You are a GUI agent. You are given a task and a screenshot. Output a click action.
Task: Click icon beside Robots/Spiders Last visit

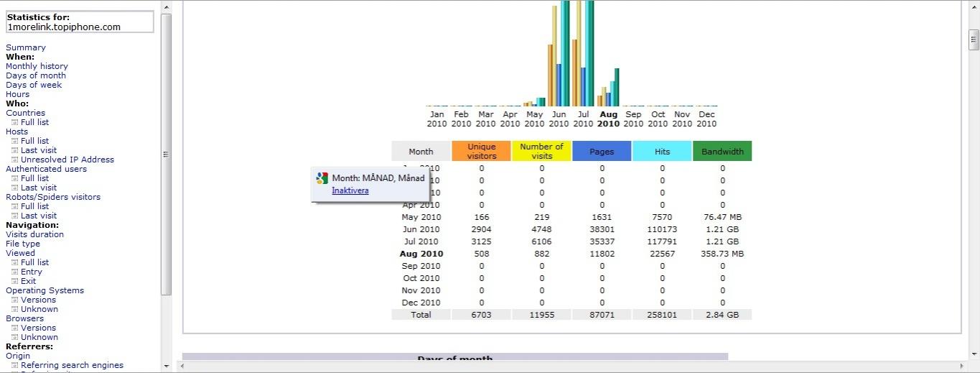[14, 216]
